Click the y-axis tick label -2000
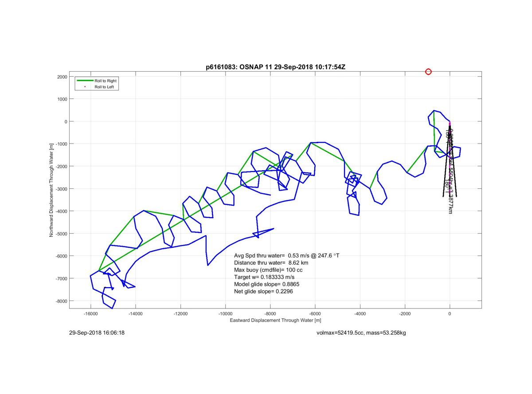This screenshot has height=394, width=532. click(x=61, y=167)
